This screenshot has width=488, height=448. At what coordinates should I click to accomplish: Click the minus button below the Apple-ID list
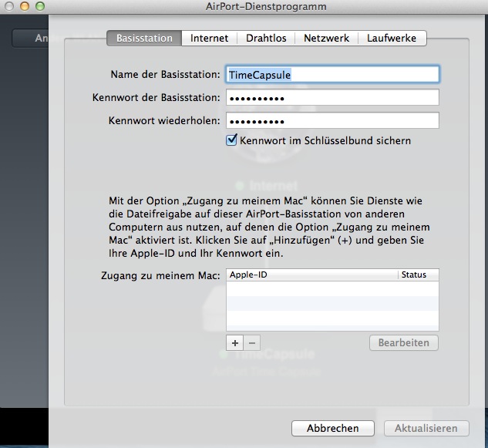coord(252,342)
